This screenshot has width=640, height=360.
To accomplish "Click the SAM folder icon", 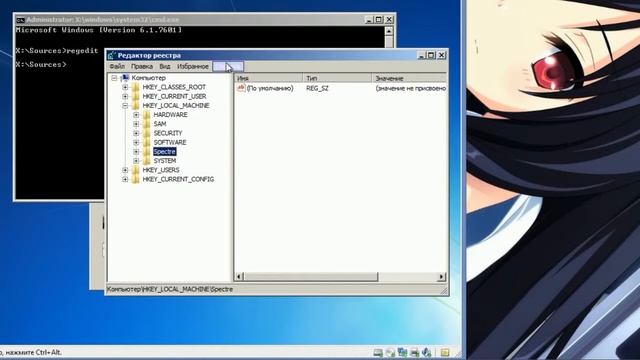I will click(x=147, y=124).
